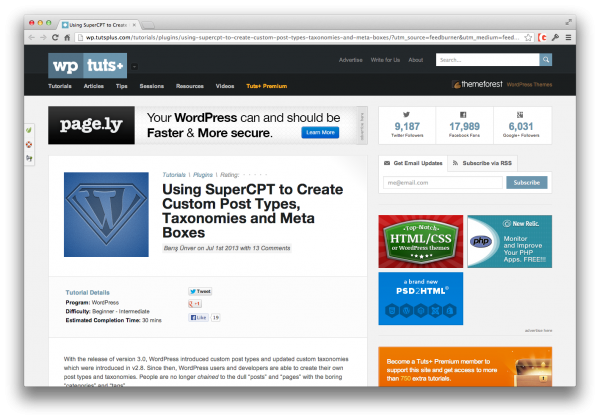This screenshot has height=420, width=600.
Task: Toggle fullscreen with the window arrows icon
Action: [x=569, y=22]
